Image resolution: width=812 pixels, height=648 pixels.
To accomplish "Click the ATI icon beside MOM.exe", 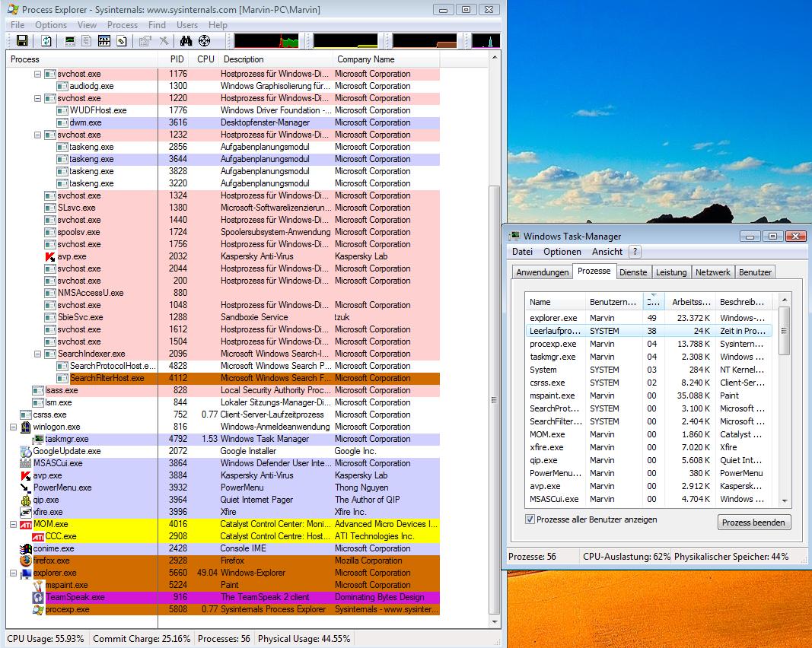I will [25, 524].
